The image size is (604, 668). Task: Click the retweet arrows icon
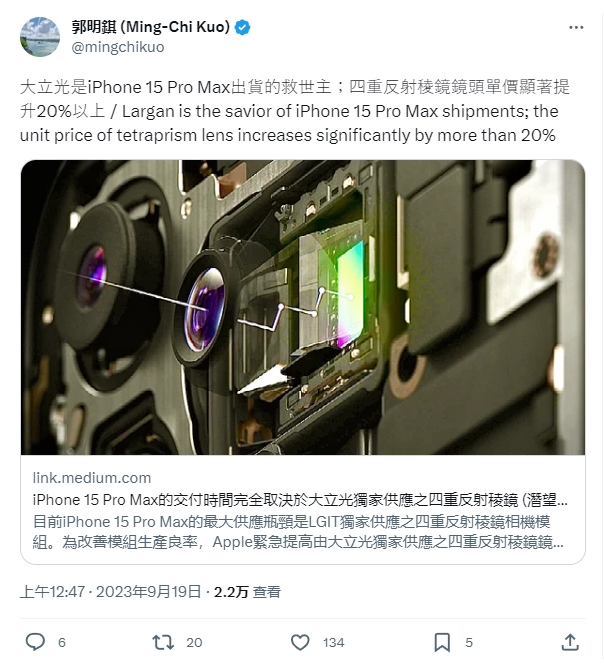(x=163, y=642)
